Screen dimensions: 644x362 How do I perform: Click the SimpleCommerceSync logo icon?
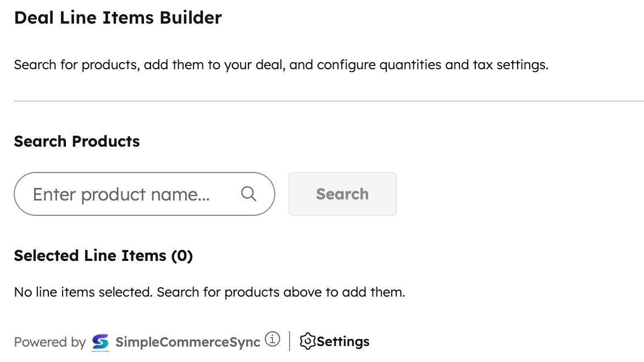[101, 342]
